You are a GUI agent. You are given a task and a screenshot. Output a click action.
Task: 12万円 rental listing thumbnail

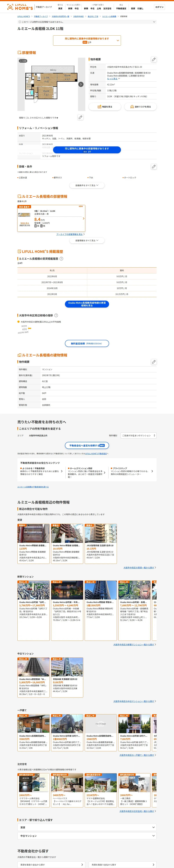coord(33,533)
